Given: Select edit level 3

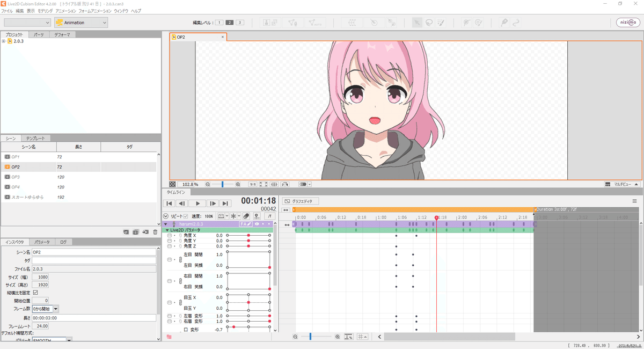Looking at the screenshot, I should click(240, 23).
